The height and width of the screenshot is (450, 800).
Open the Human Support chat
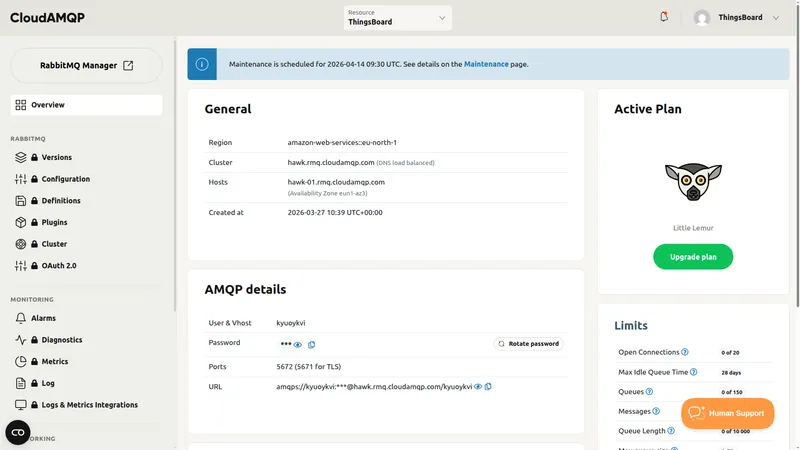[x=728, y=413]
